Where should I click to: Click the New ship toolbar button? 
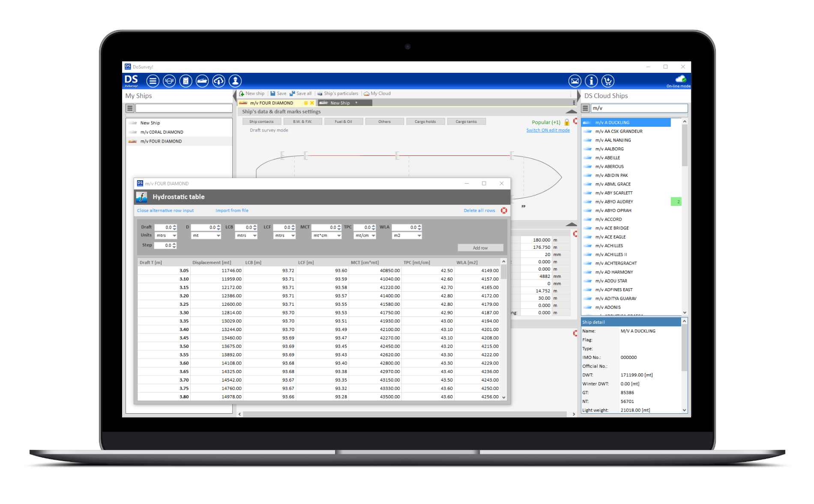(252, 93)
